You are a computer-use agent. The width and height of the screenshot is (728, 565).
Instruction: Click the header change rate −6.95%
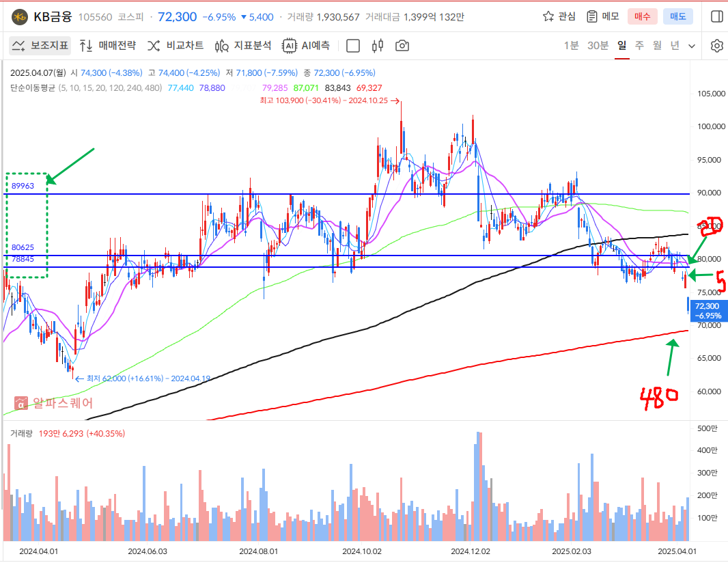coord(219,17)
